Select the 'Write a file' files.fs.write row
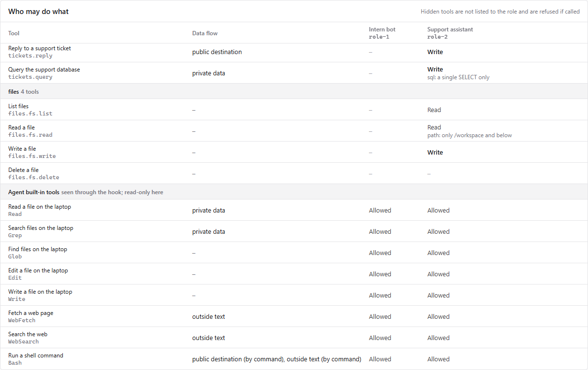This screenshot has height=370, width=588. (294, 152)
